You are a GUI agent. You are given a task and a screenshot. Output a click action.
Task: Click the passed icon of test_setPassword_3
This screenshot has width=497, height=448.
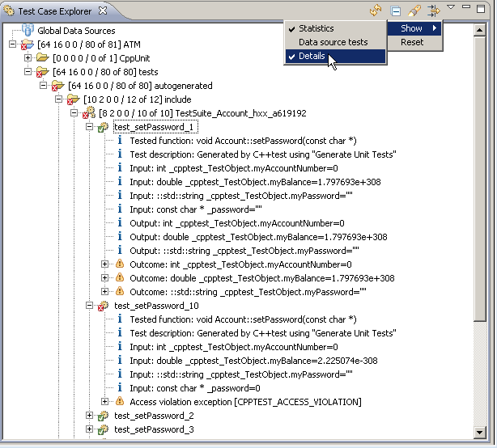pyautogui.click(x=103, y=429)
